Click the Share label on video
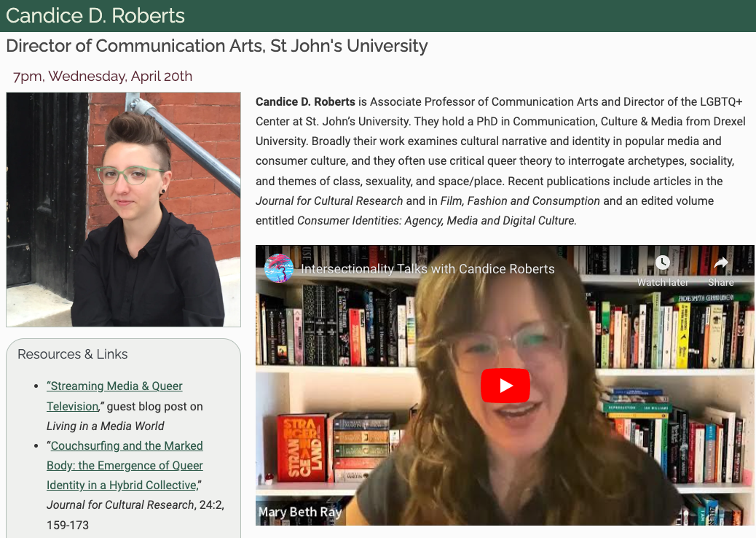Viewport: 756px width, 538px height. tap(721, 282)
